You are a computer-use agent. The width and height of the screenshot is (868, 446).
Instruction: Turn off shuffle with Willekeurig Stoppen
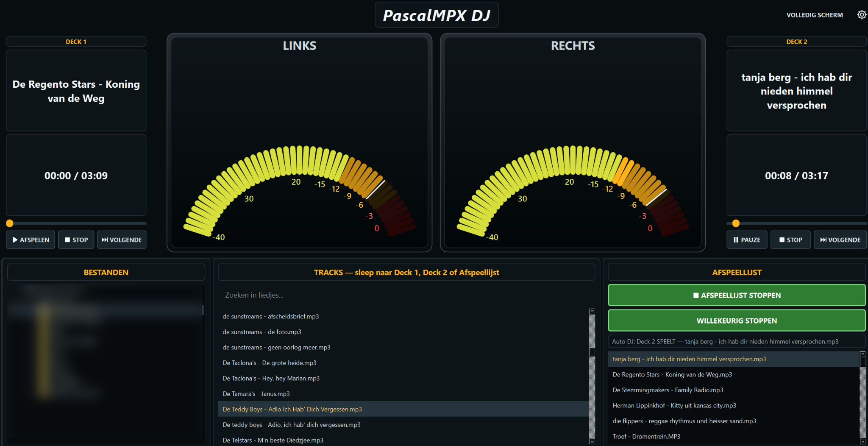coord(737,321)
